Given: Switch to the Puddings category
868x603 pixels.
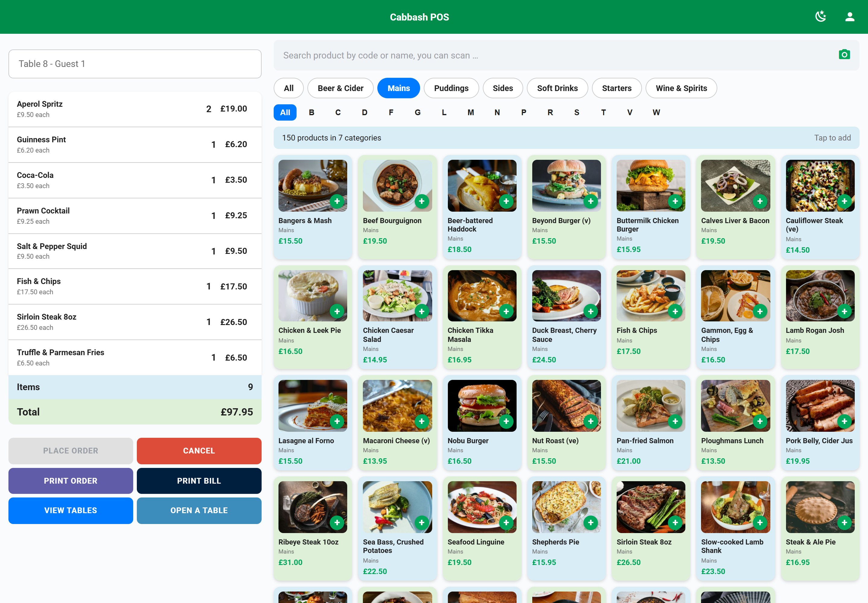Looking at the screenshot, I should point(451,88).
